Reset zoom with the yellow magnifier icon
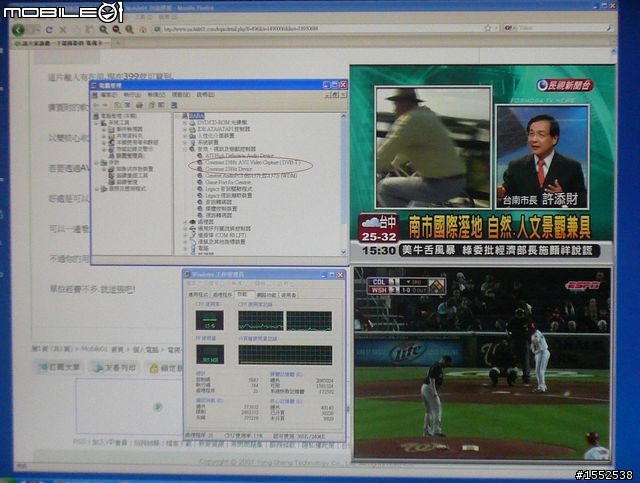The image size is (640, 483). tap(129, 29)
